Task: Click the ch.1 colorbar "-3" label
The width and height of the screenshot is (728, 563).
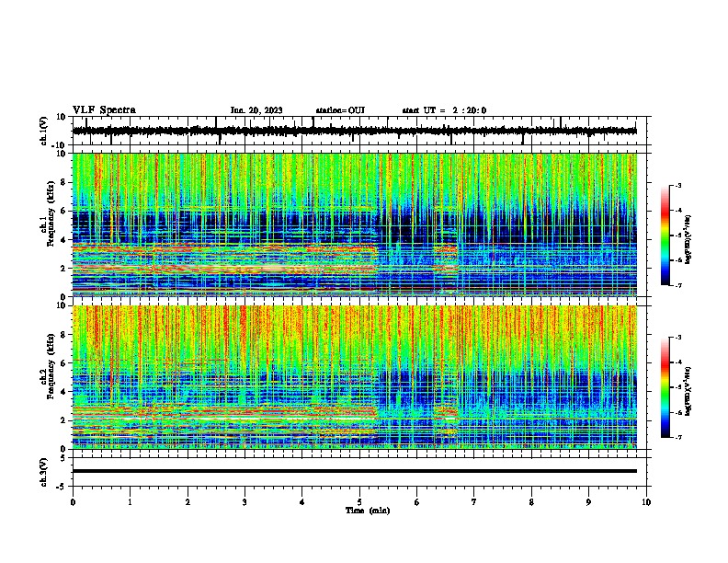Action: pos(677,186)
